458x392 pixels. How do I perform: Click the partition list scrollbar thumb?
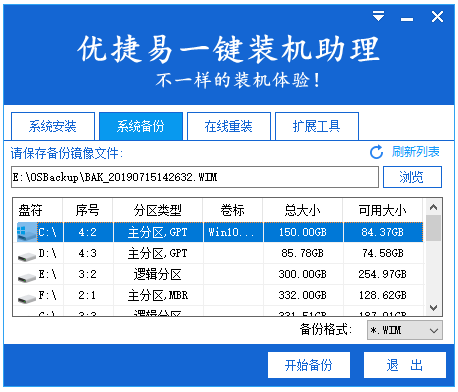pos(433,228)
